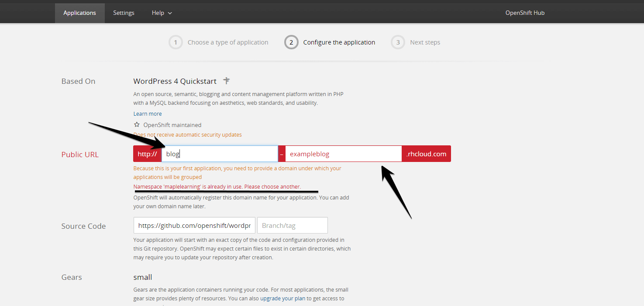Viewport: 644px width, 306px height.
Task: Click the http:// prefix label
Action: tap(147, 154)
